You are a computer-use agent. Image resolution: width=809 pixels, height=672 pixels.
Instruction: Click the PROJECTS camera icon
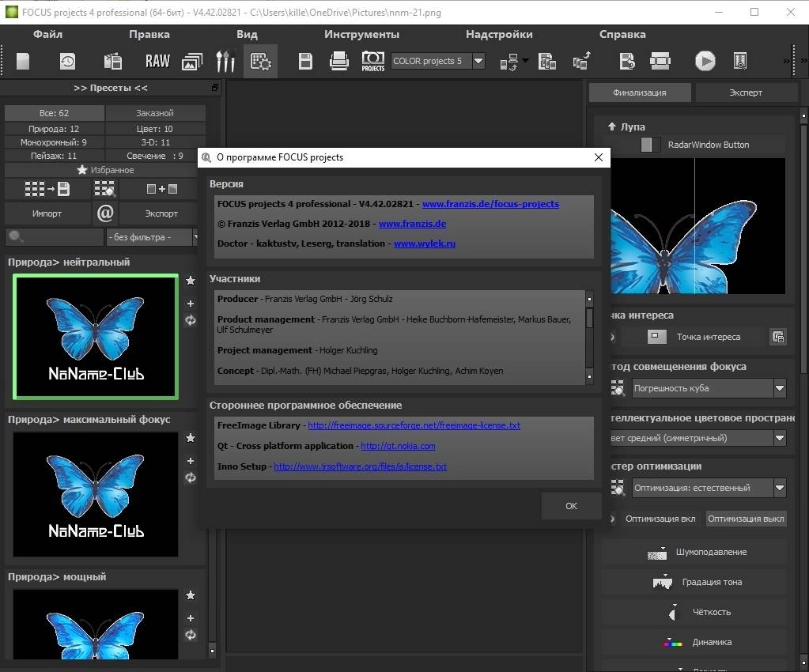[x=373, y=62]
